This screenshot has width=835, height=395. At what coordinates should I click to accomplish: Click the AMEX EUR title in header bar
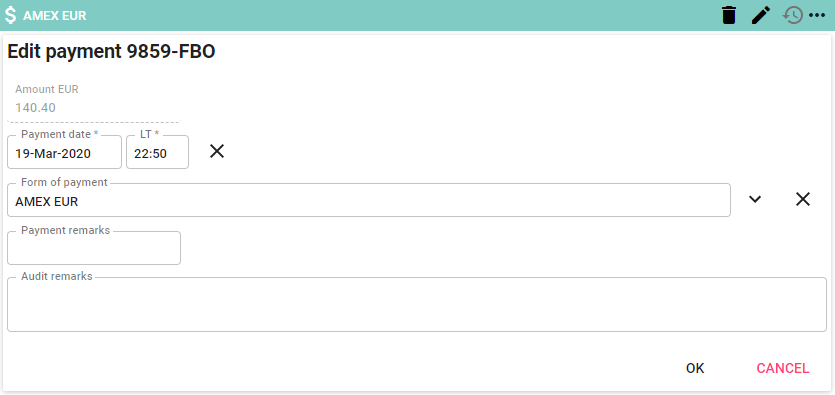tap(54, 15)
